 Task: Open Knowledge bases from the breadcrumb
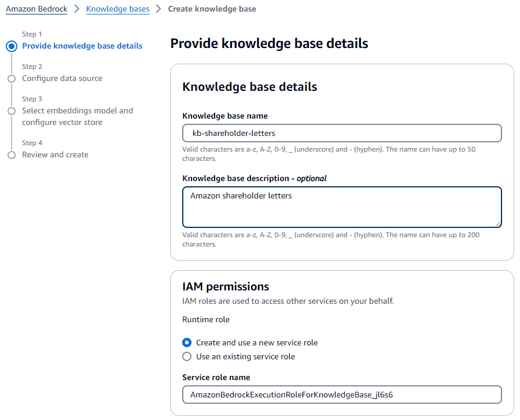click(117, 9)
